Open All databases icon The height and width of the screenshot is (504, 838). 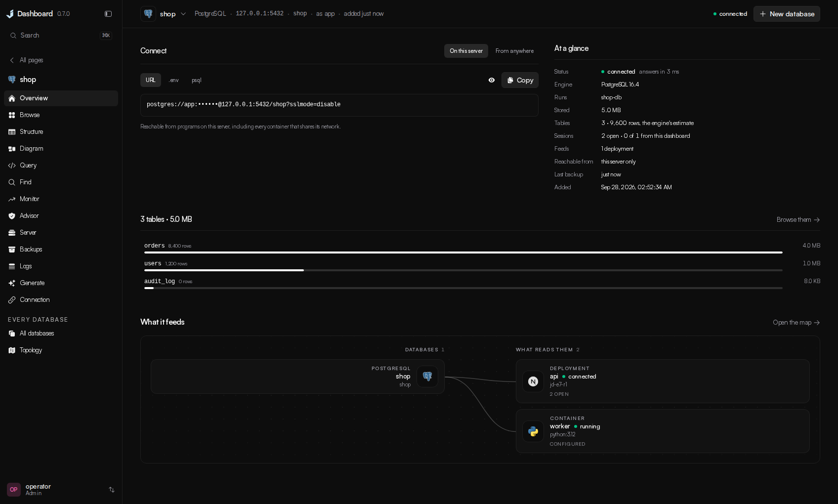[x=12, y=334]
